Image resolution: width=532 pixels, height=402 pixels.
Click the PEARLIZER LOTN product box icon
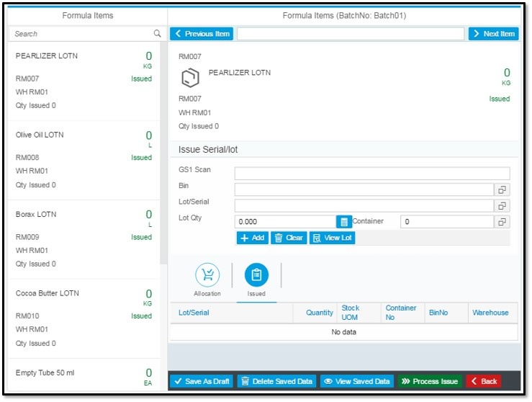pos(190,78)
